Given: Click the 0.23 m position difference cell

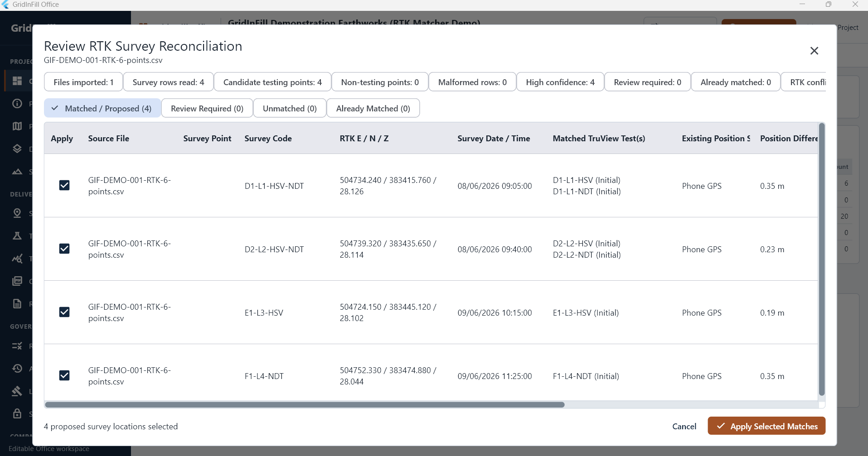Looking at the screenshot, I should [x=772, y=250].
